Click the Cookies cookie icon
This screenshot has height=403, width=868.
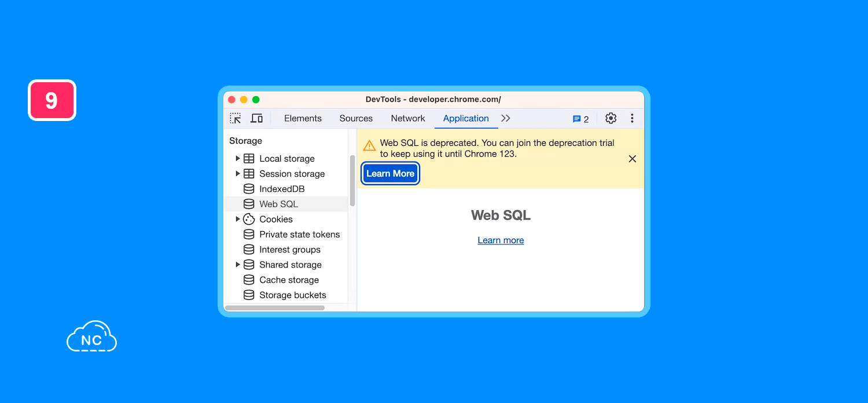[x=249, y=219]
